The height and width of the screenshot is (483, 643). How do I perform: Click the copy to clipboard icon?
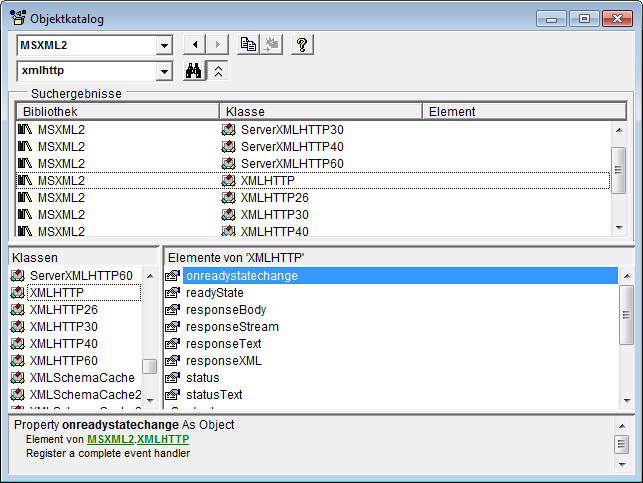248,45
